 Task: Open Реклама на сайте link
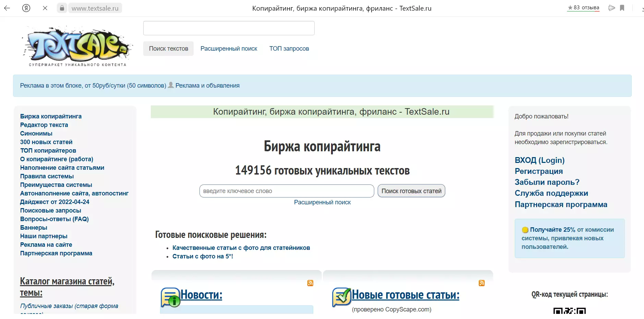[x=46, y=245]
